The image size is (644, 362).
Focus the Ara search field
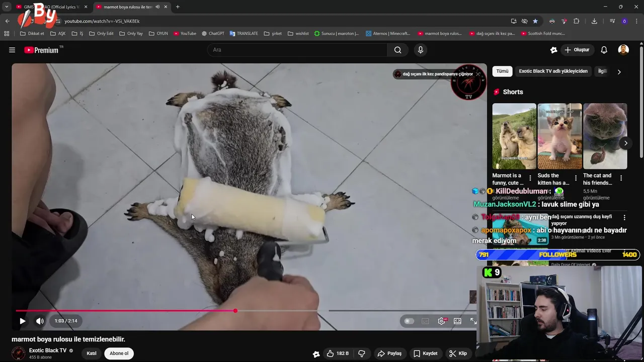[297, 50]
